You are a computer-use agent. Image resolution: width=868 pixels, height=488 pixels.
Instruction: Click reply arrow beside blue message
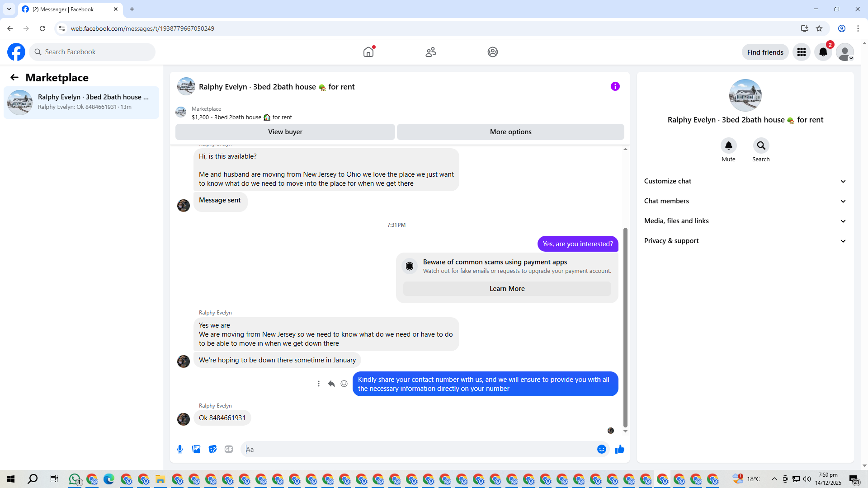[331, 384]
